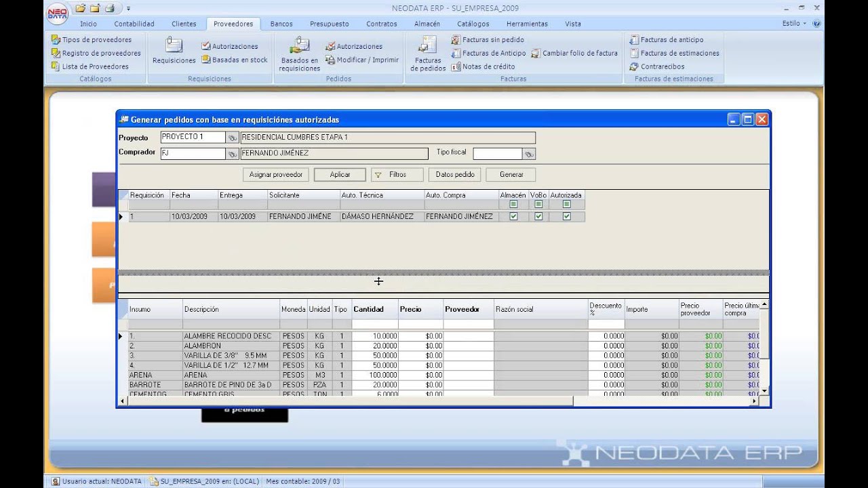The width and height of the screenshot is (868, 488).
Task: Click horizontal scrollbar right arrow in insumos grid
Action: pyautogui.click(x=755, y=401)
